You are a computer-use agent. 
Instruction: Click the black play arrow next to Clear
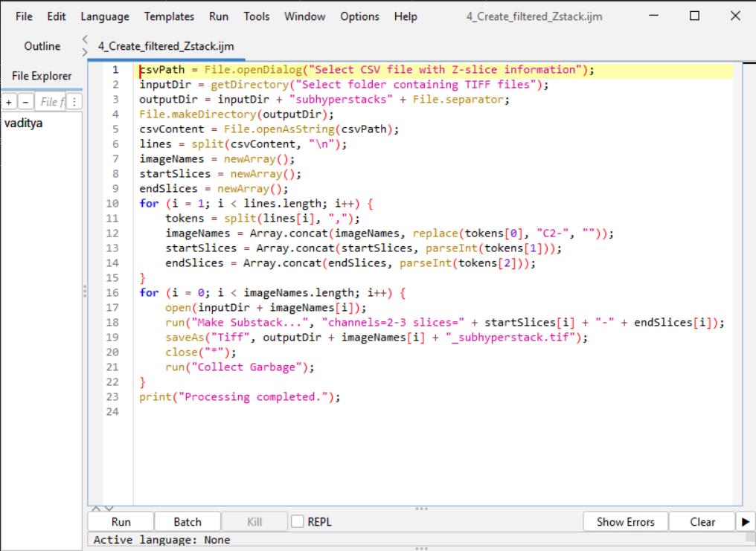pyautogui.click(x=746, y=521)
